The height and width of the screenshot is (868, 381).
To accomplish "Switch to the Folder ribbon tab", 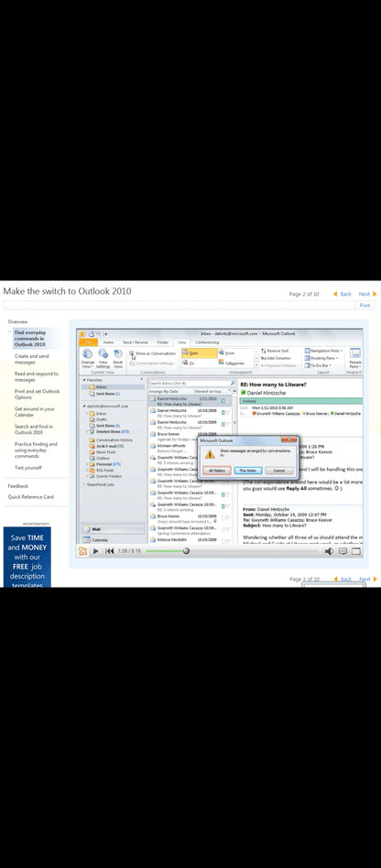I will [162, 342].
